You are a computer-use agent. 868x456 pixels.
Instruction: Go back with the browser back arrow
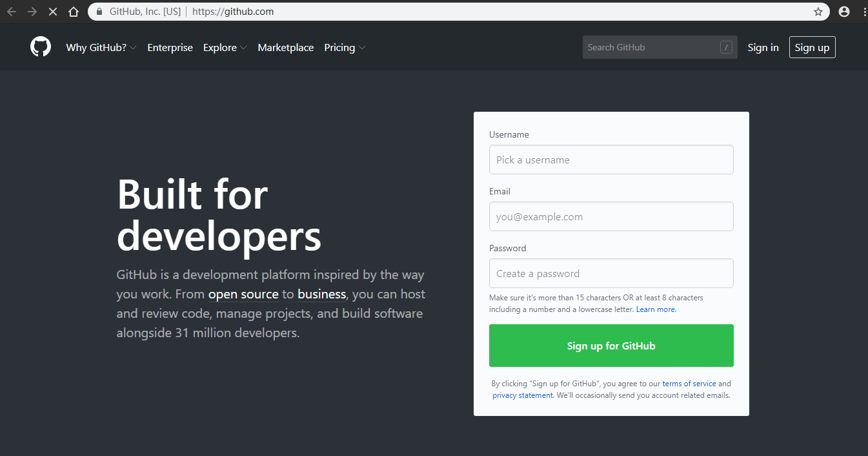click(11, 12)
